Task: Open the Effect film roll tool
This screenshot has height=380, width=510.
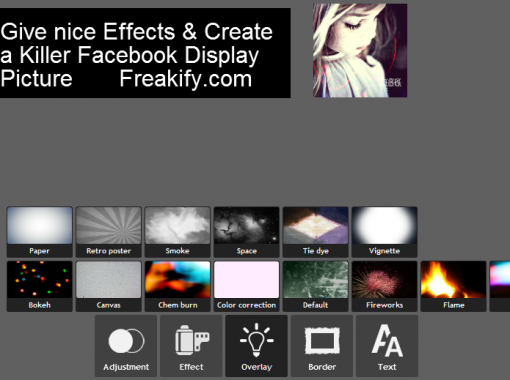Action: (191, 346)
